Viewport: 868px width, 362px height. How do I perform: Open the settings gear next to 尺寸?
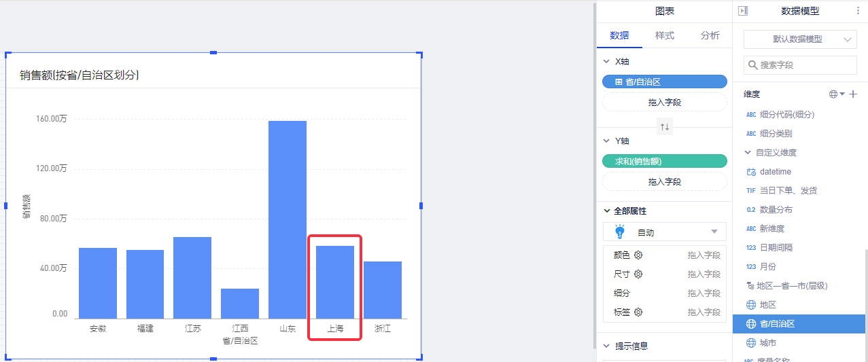(638, 274)
